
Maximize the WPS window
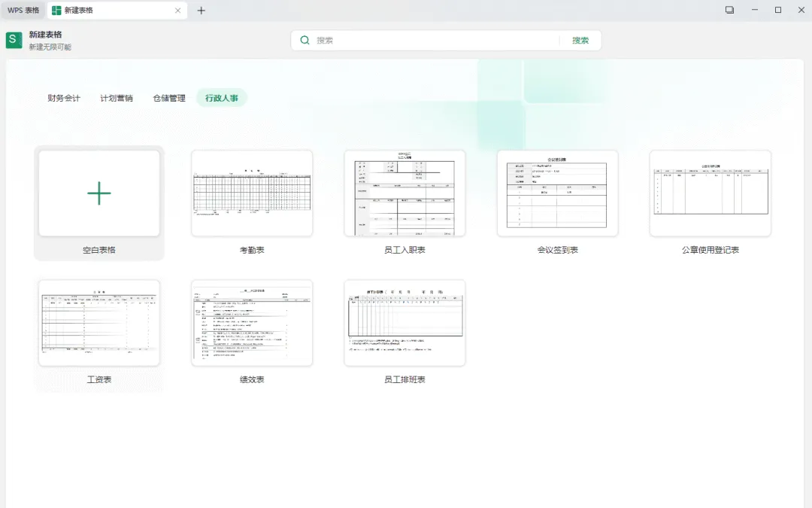tap(778, 10)
